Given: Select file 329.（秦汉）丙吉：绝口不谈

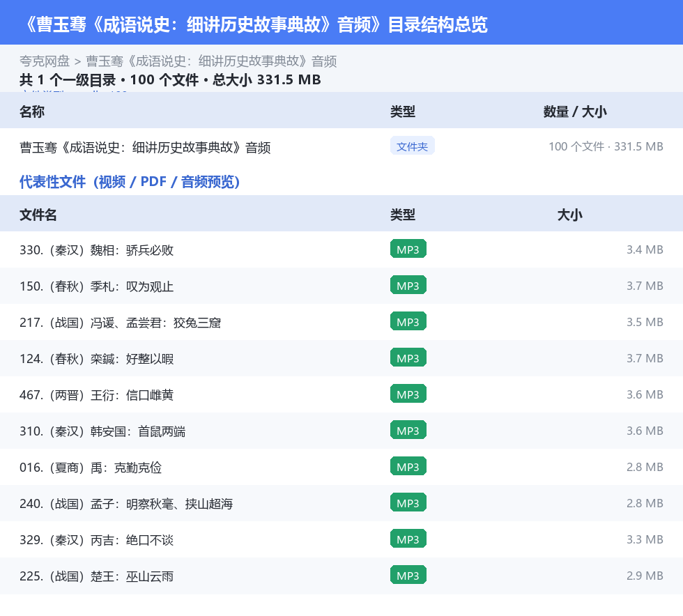Looking at the screenshot, I should click(x=97, y=540).
